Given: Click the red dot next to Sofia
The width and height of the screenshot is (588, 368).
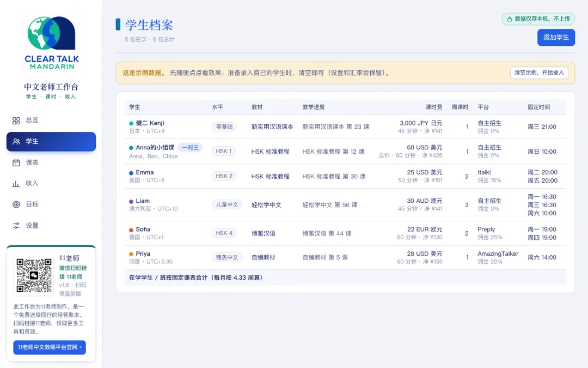Looking at the screenshot, I should click(131, 230).
